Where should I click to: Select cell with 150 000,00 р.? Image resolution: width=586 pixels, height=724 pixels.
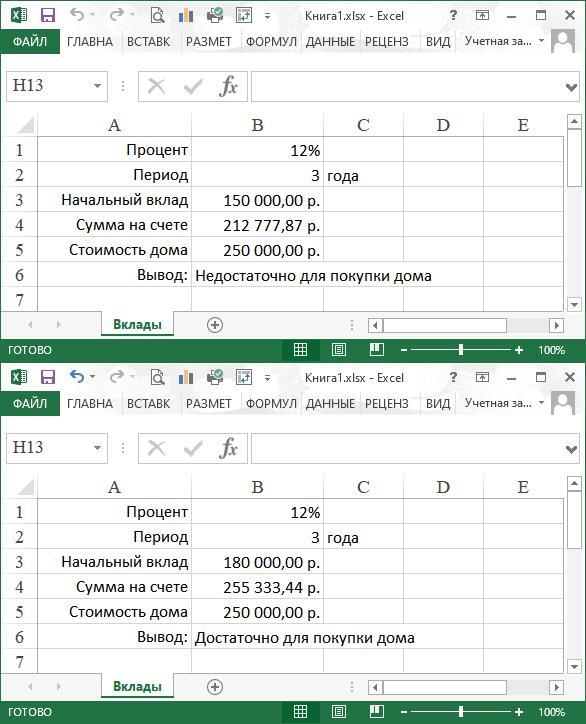pos(257,200)
